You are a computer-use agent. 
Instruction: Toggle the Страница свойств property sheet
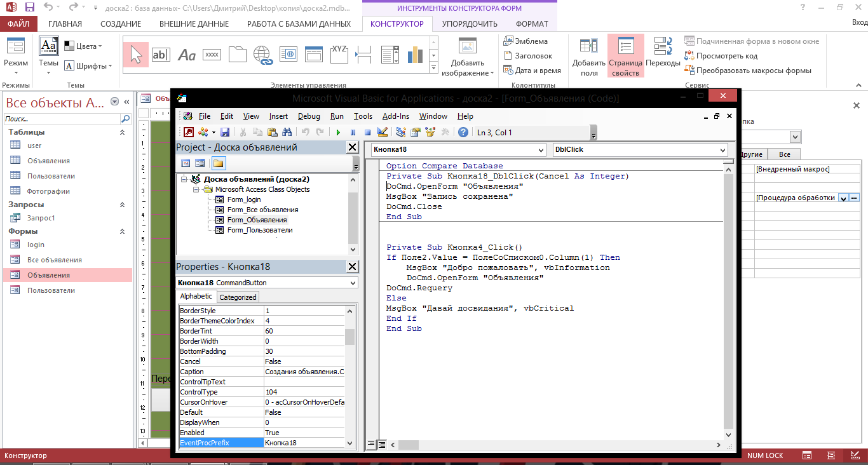point(625,56)
